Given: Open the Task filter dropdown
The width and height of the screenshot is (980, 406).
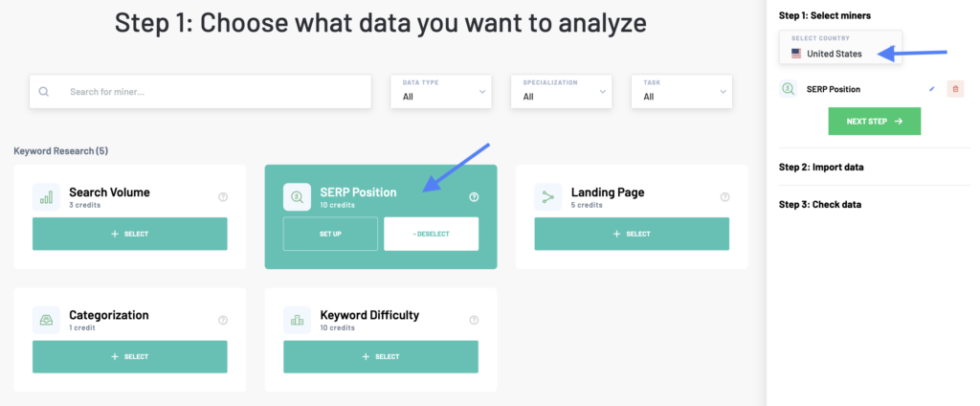Looking at the screenshot, I should click(x=680, y=92).
